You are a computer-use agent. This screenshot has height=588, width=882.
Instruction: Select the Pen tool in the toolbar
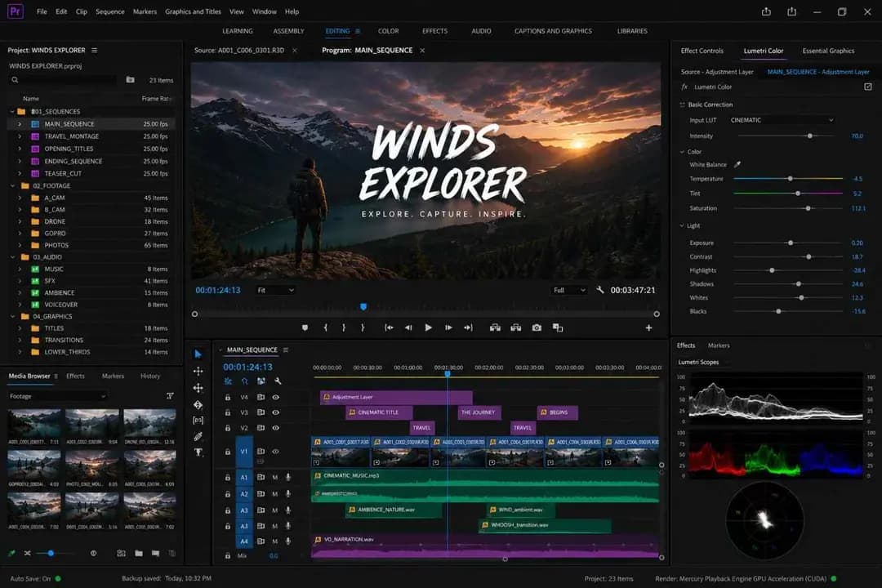click(198, 436)
